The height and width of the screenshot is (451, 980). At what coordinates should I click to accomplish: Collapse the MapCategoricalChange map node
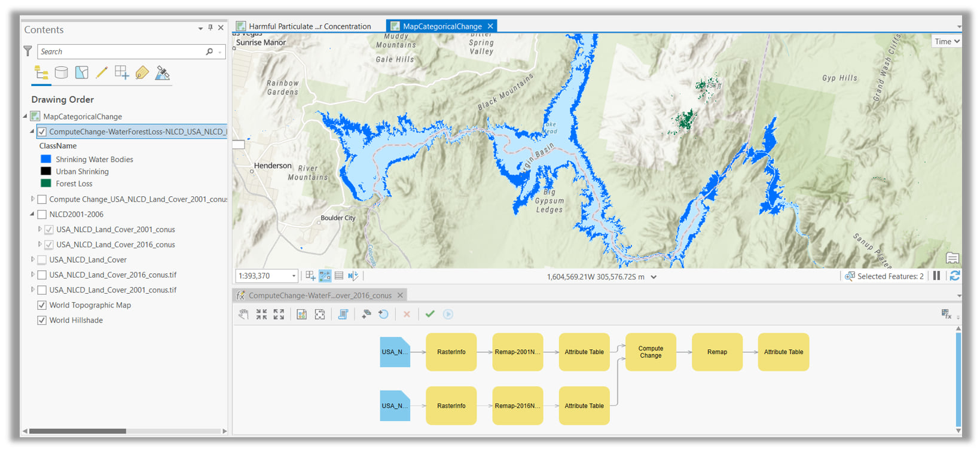(x=25, y=116)
